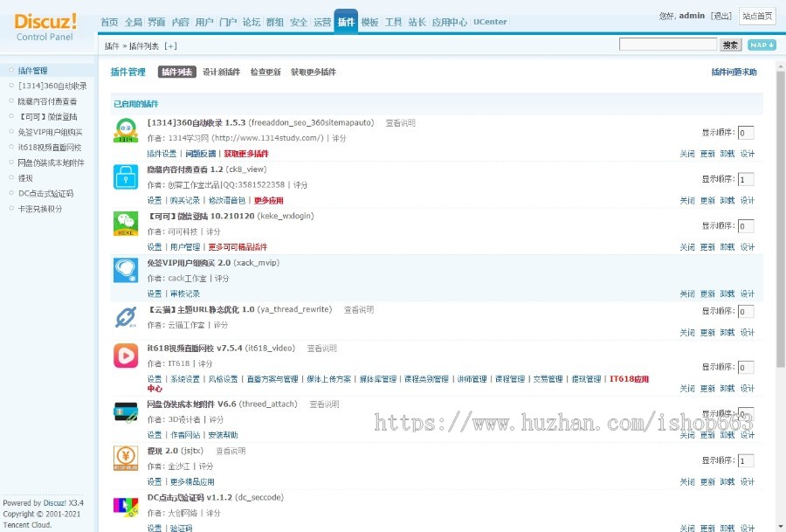Click 问题反馈 under 360自动收录

pos(201,154)
